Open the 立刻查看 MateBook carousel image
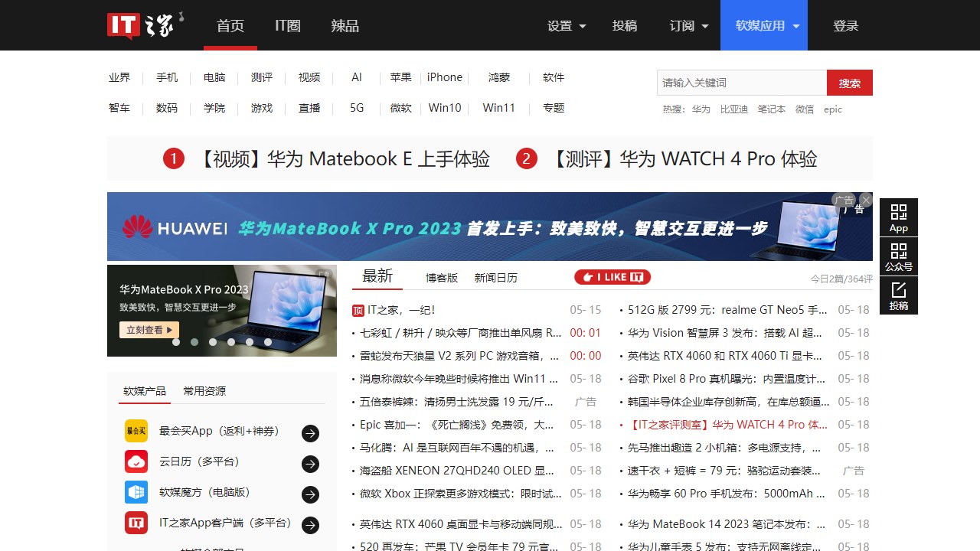This screenshot has height=551, width=980. coord(149,330)
